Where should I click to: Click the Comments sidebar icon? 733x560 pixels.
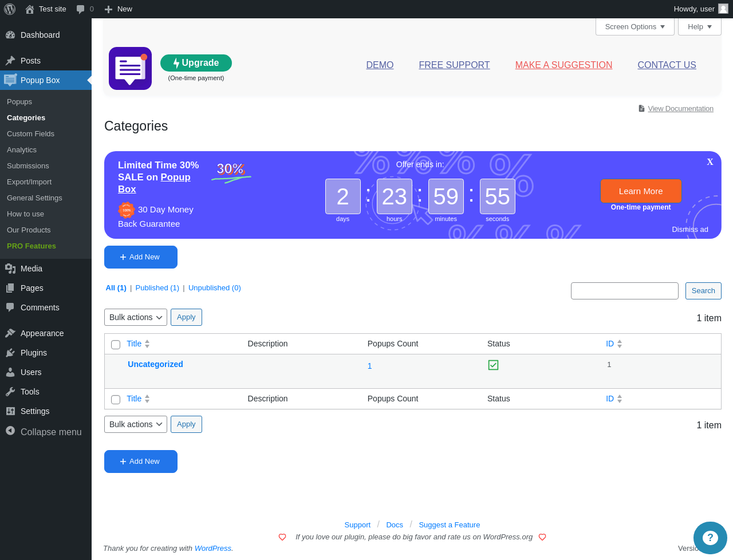10,307
